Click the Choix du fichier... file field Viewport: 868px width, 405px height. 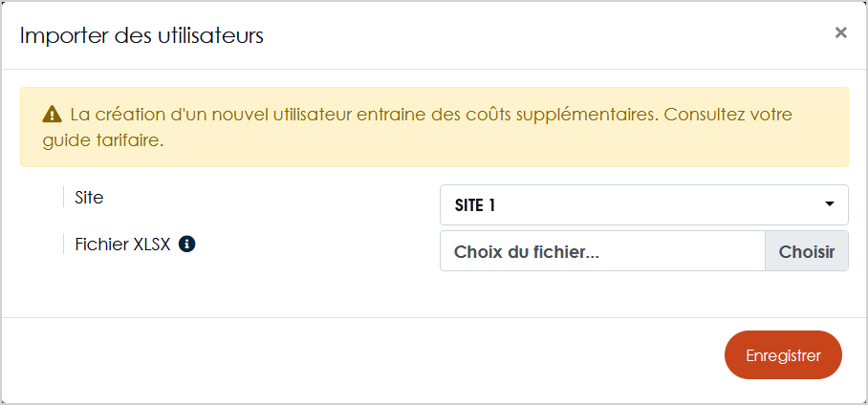(x=602, y=251)
